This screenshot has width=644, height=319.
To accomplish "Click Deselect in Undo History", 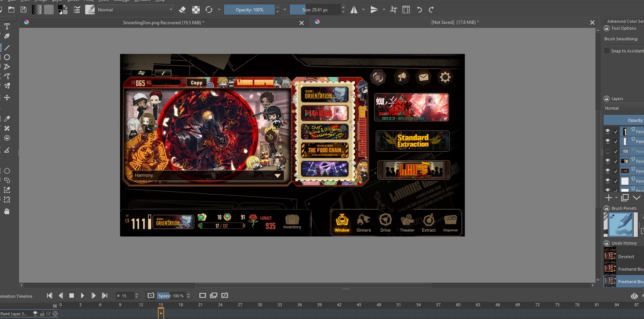I will [626, 257].
